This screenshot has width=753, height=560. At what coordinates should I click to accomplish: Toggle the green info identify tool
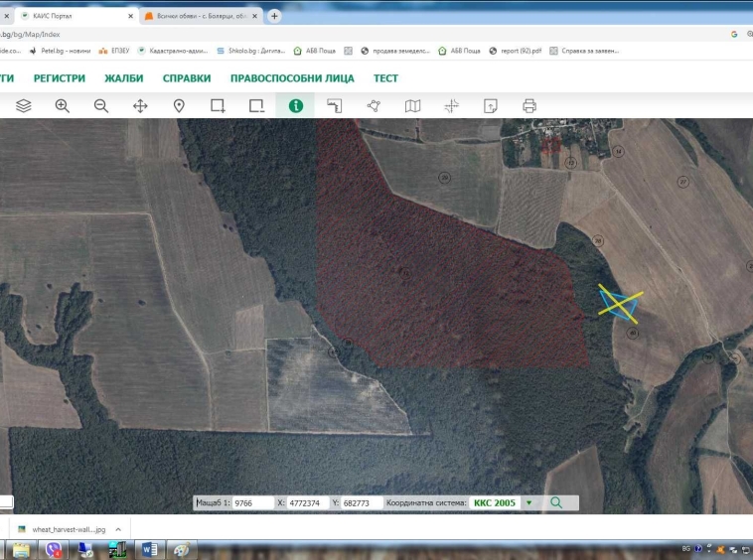(x=295, y=106)
